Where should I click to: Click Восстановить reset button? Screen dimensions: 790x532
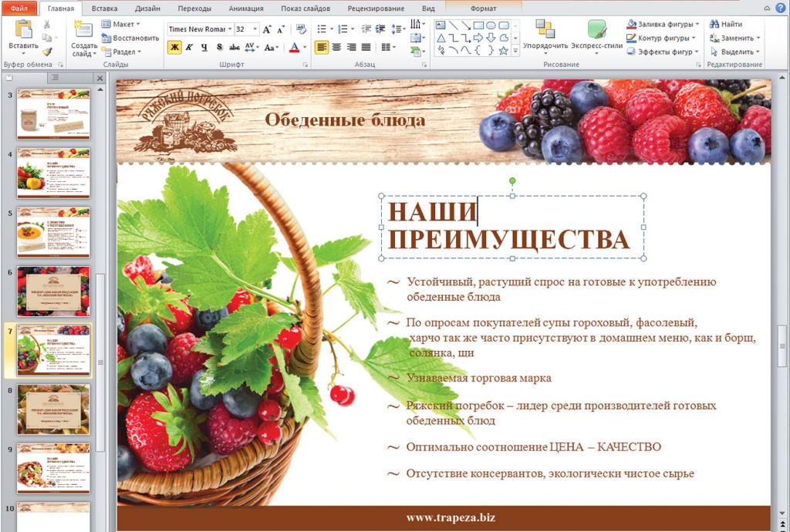pos(130,38)
